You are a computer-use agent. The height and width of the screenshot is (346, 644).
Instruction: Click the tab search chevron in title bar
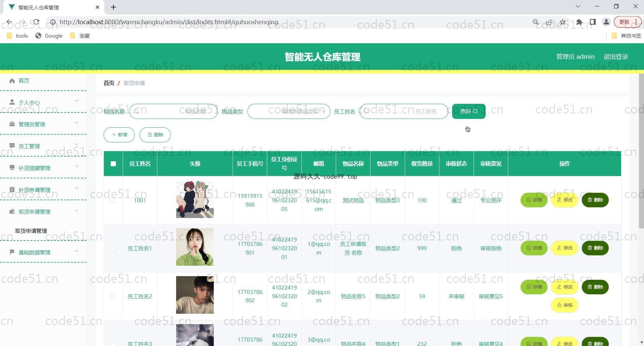(x=578, y=6)
